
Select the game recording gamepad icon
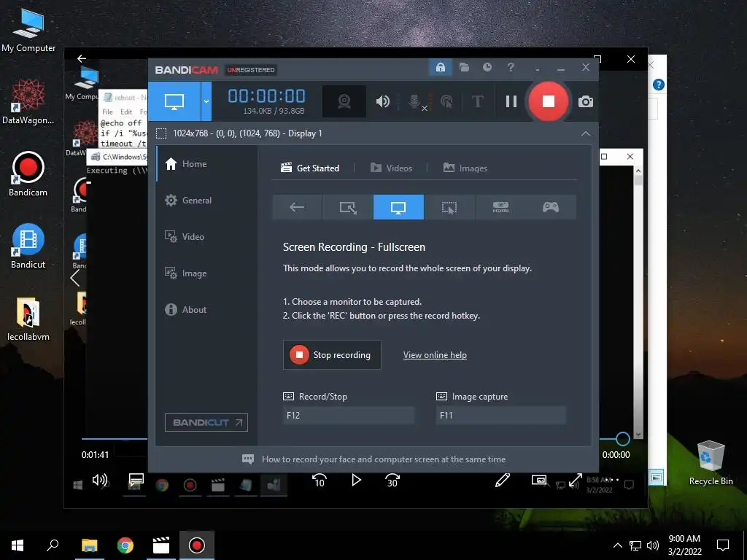(551, 207)
